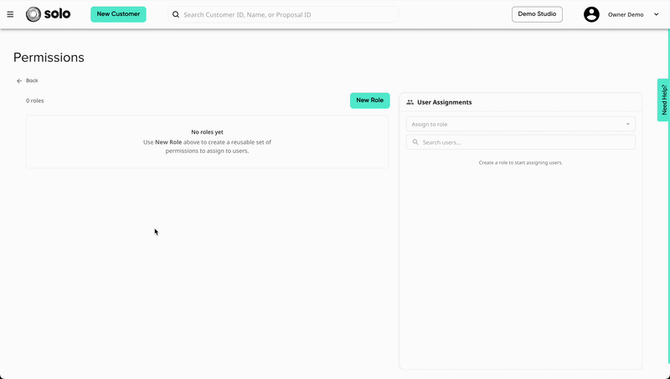Open the Assign to role dropdown
The width and height of the screenshot is (670, 379).
pyautogui.click(x=520, y=124)
